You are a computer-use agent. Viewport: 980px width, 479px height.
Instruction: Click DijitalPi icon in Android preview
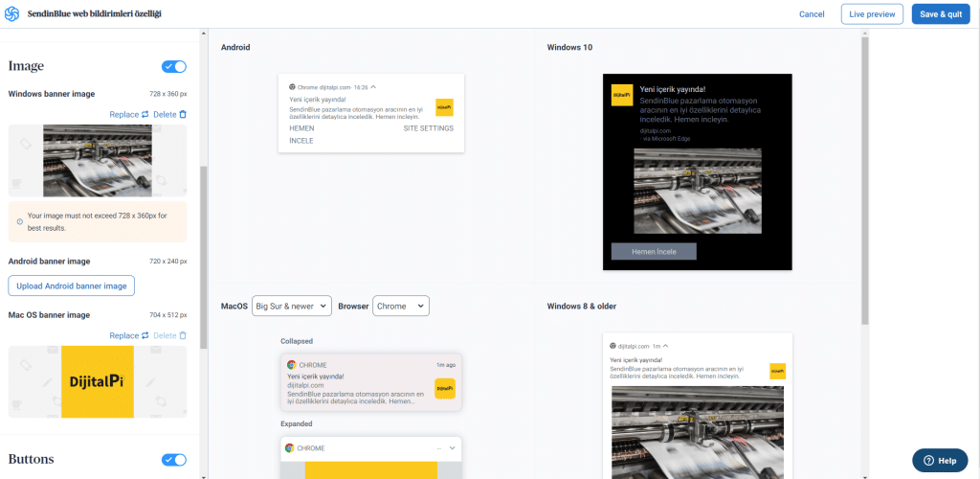coord(444,107)
